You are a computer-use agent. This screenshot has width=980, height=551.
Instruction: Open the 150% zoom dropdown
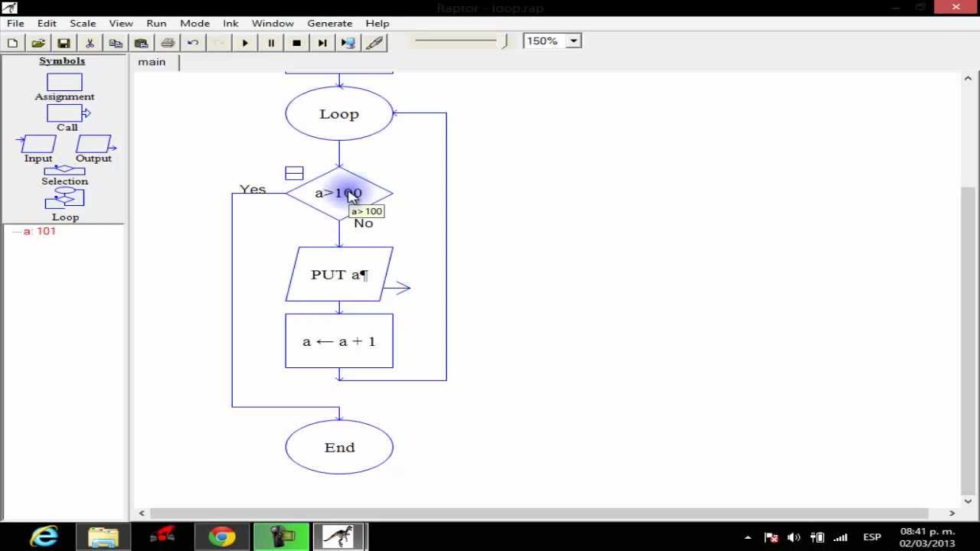[x=573, y=41]
